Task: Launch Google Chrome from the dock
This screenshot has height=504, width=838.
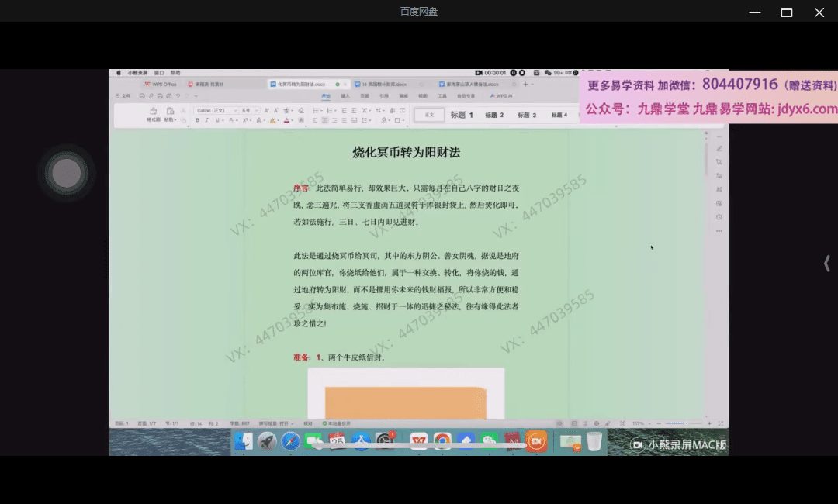Action: click(x=442, y=441)
